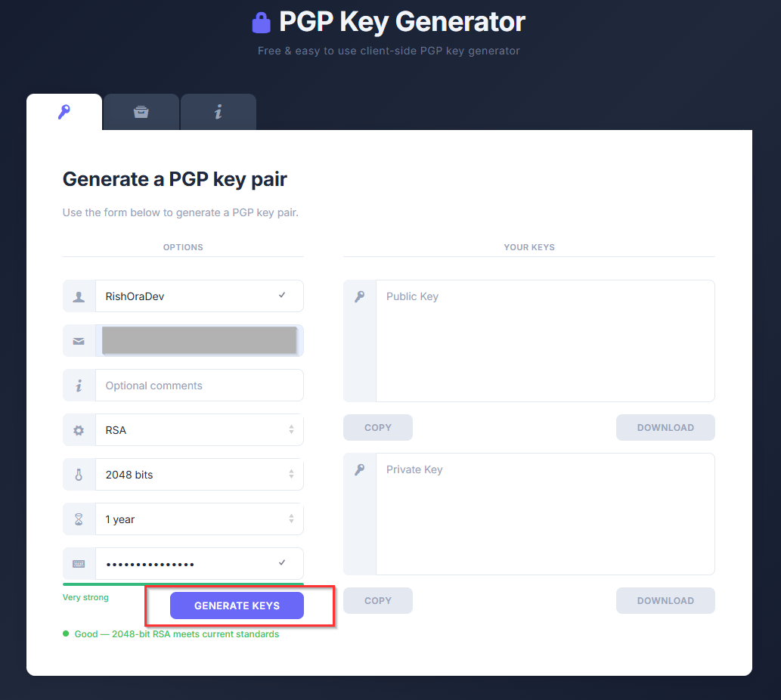781x700 pixels.
Task: Open the RSA algorithm dropdown
Action: [x=199, y=430]
